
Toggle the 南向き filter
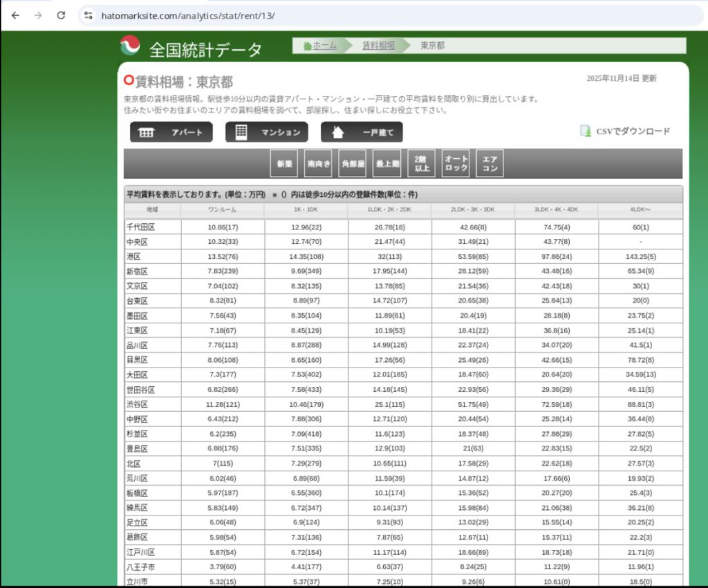point(319,164)
